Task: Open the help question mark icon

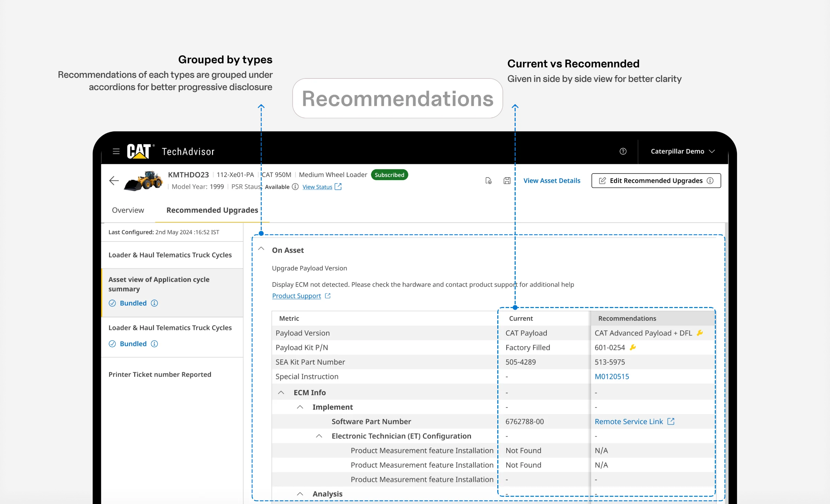Action: point(623,151)
